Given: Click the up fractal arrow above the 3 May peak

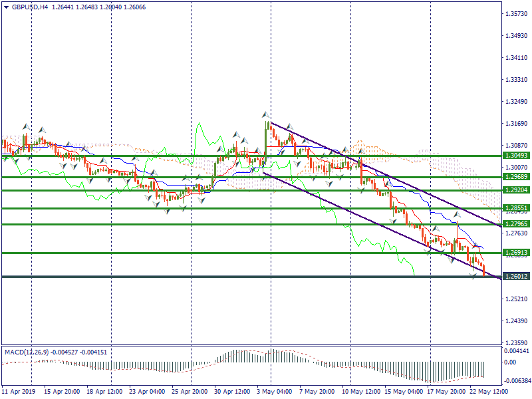Looking at the screenshot, I should [265, 115].
